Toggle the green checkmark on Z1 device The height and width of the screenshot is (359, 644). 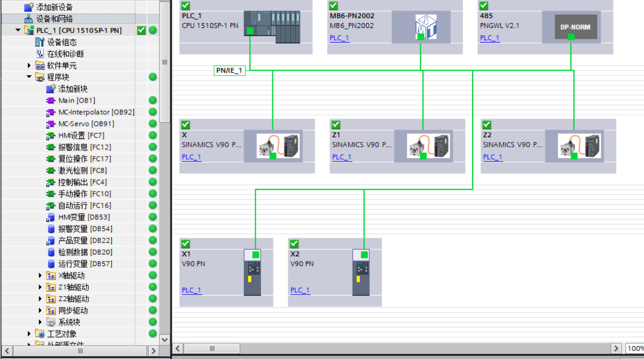tap(336, 125)
